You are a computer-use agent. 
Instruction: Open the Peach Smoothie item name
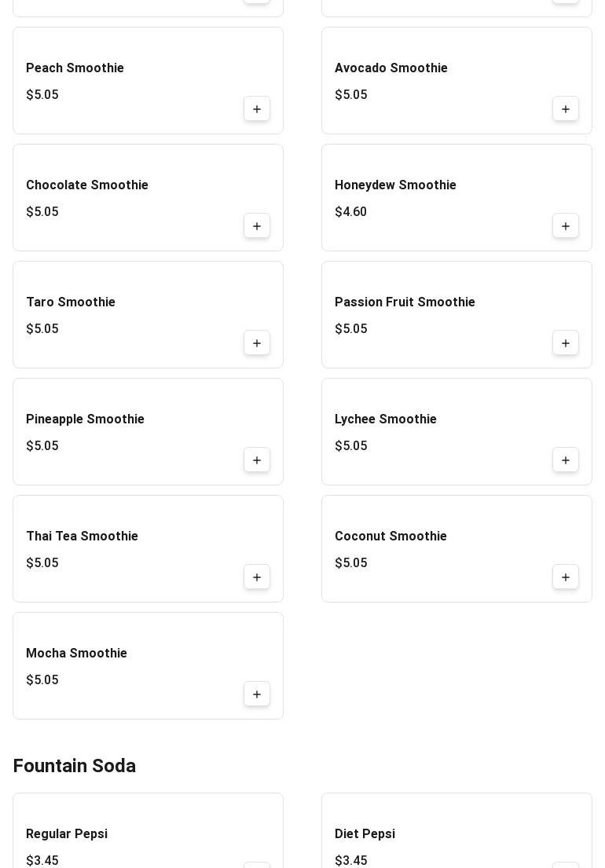click(x=75, y=68)
